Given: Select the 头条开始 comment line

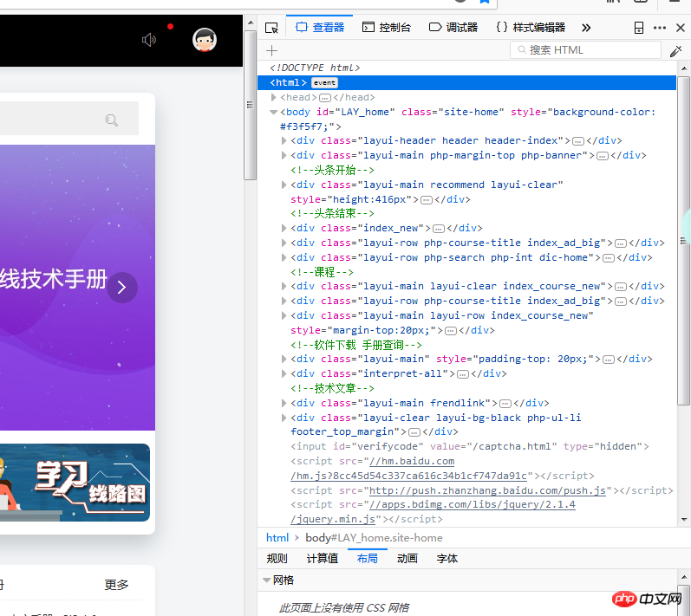Looking at the screenshot, I should (332, 170).
